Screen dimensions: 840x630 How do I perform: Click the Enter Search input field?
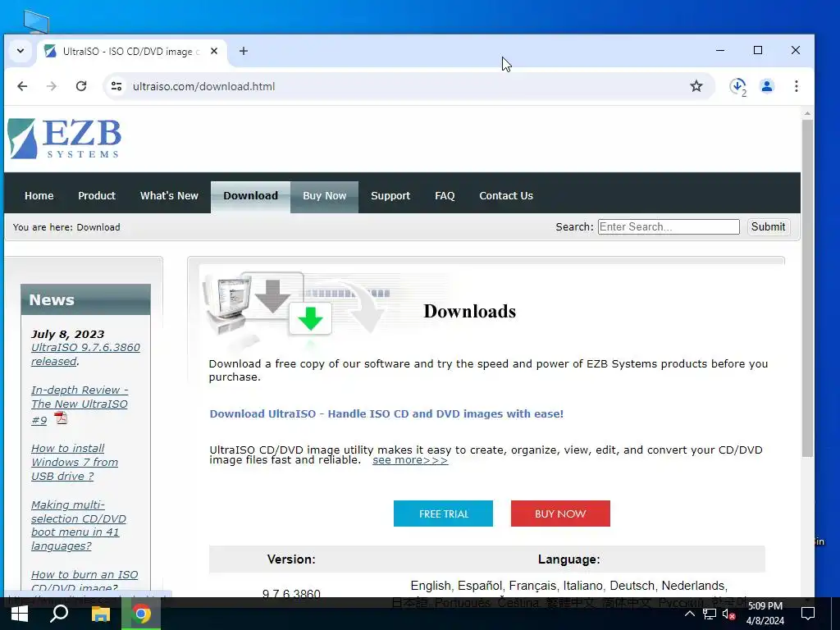pos(669,226)
